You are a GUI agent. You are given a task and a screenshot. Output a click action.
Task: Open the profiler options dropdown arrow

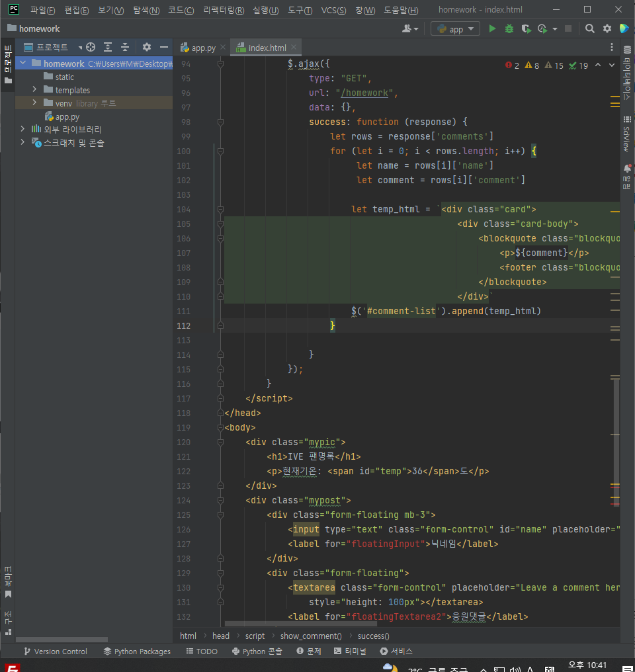click(555, 29)
